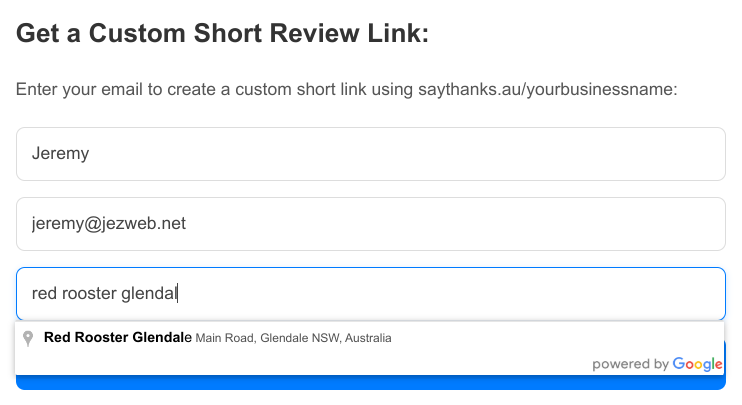Click the word 'red' in business input
Viewport: 742px width, 405px height.
44,294
